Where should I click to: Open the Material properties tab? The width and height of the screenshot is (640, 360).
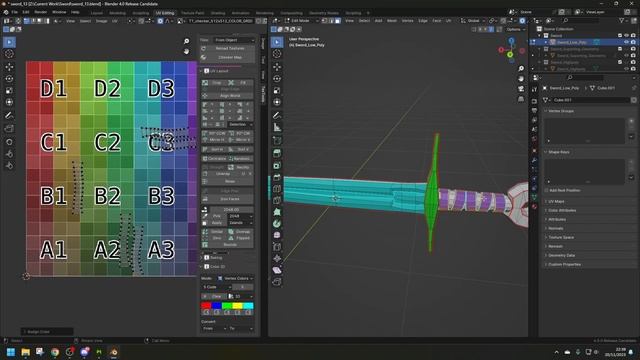(534, 207)
